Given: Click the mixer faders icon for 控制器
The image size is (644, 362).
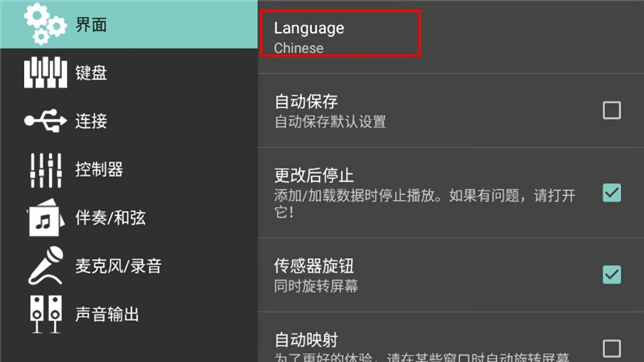Looking at the screenshot, I should tap(46, 170).
